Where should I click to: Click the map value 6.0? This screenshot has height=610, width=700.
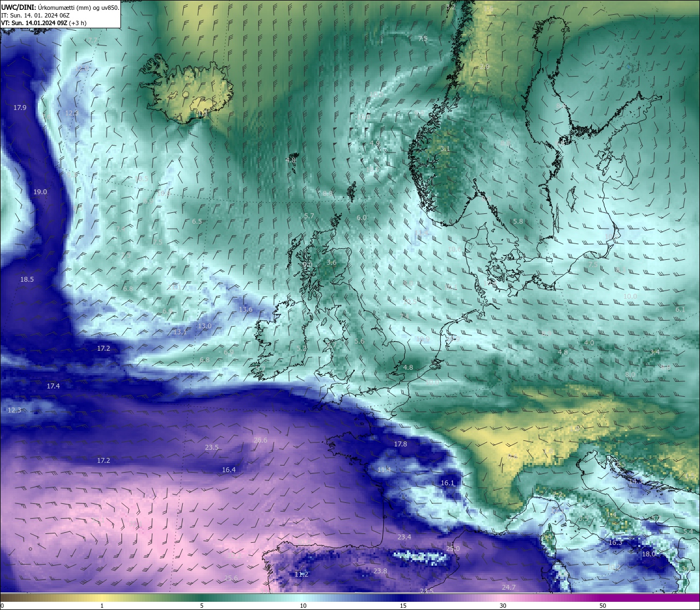[x=361, y=218]
